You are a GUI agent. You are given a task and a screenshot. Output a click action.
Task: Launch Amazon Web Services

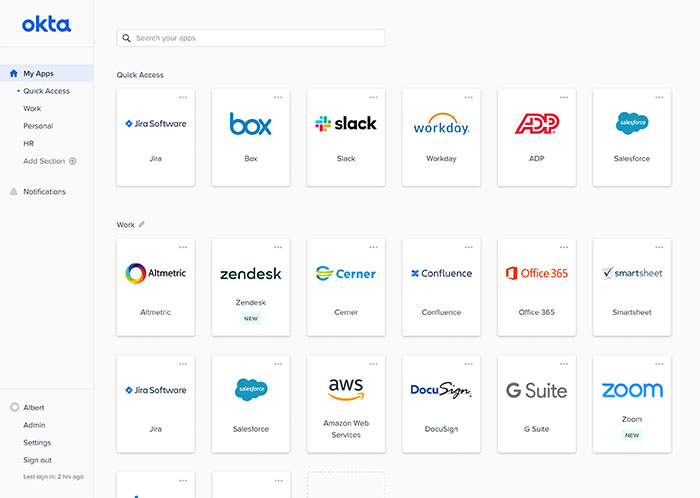coord(346,404)
